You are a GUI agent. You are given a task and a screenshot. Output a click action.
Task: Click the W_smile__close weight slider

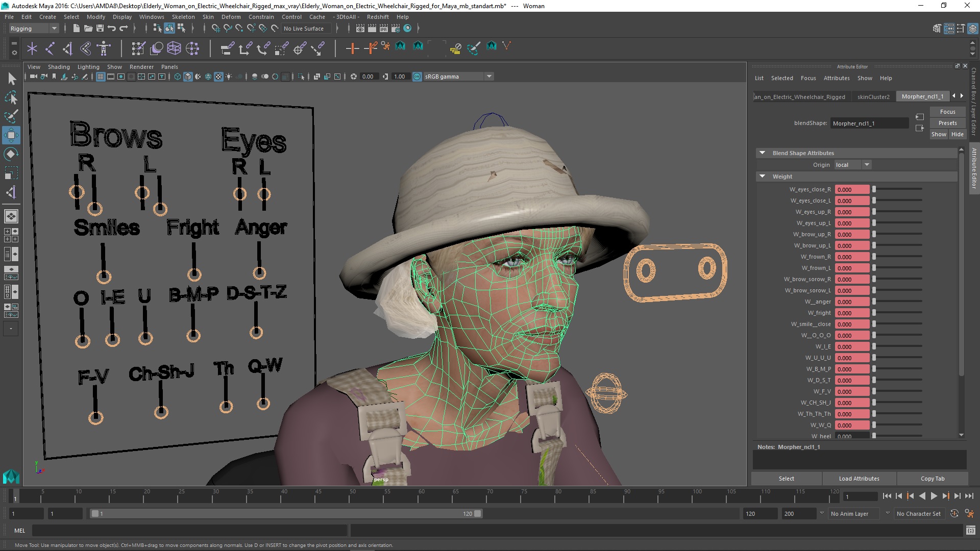coord(897,324)
